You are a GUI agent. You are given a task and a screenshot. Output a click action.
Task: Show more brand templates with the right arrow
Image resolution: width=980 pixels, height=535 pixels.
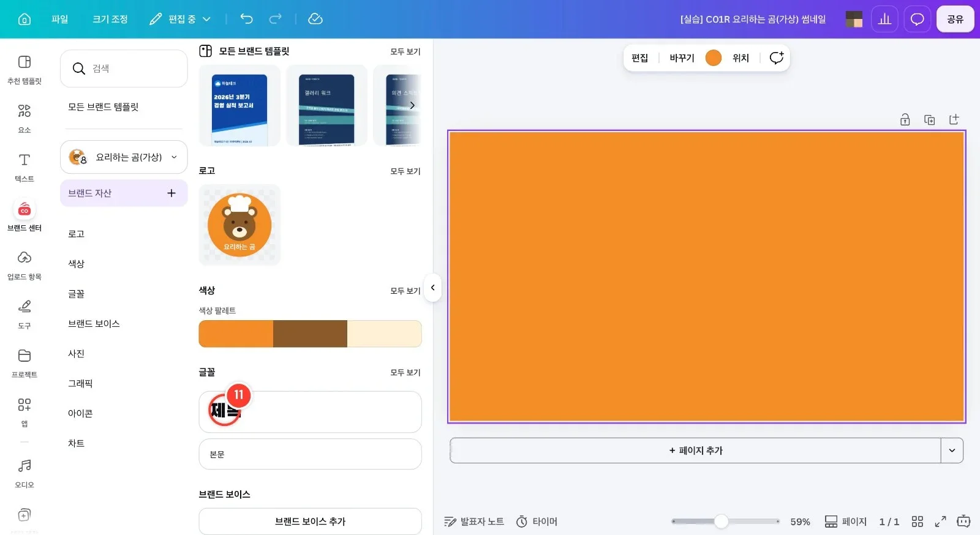click(x=412, y=105)
